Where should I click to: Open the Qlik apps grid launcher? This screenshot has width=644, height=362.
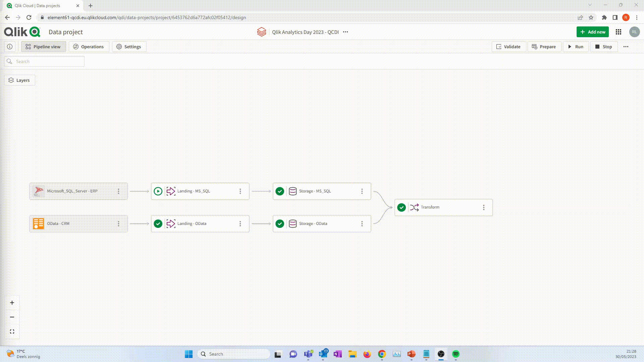coord(619,32)
